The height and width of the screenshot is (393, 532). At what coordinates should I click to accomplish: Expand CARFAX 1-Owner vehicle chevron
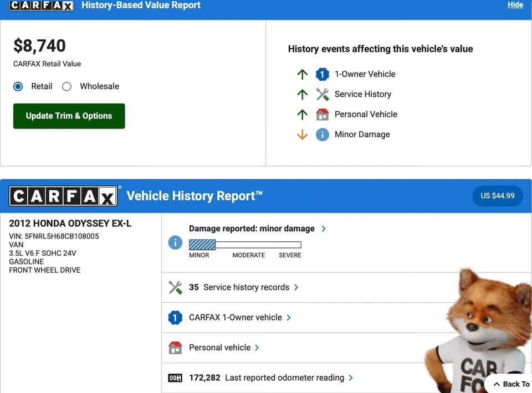[289, 318]
